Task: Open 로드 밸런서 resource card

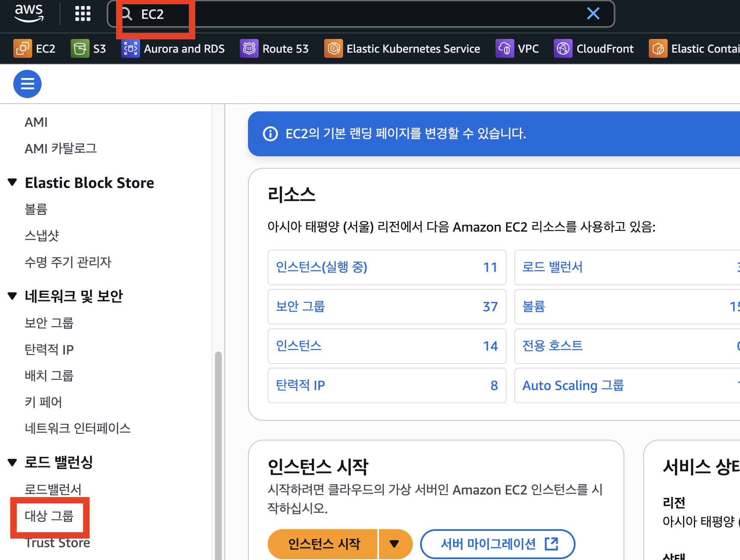Action: 627,267
